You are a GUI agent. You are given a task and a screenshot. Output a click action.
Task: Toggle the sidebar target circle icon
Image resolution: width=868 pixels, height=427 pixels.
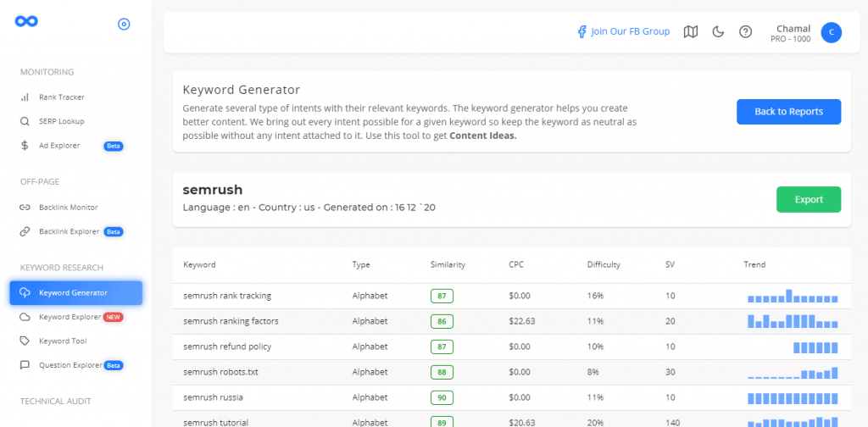pos(124,25)
